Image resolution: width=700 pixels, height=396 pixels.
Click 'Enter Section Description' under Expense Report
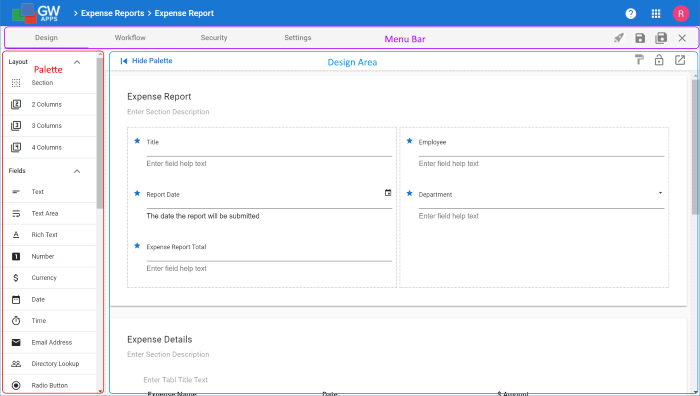tap(168, 112)
